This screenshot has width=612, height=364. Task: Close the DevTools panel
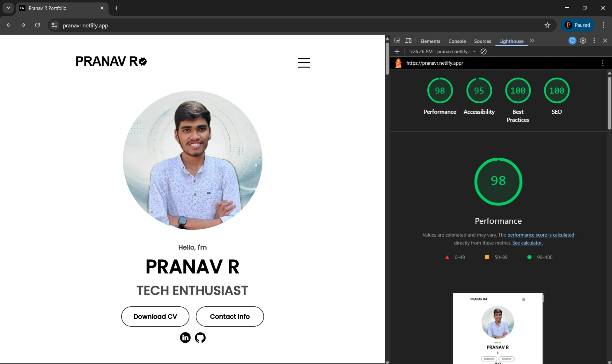tap(605, 41)
